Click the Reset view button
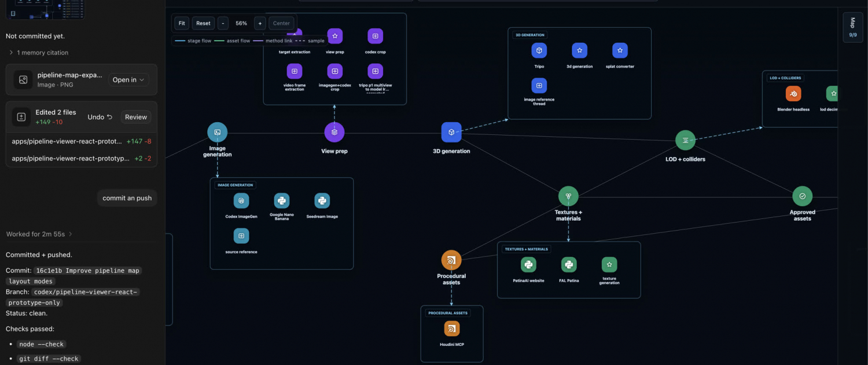Screen dimensions: 868x365 (203, 23)
